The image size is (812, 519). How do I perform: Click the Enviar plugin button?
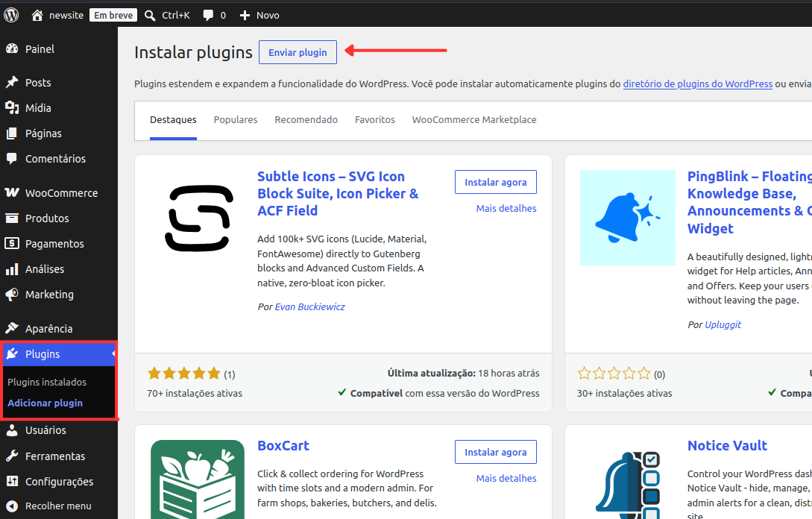coord(298,52)
